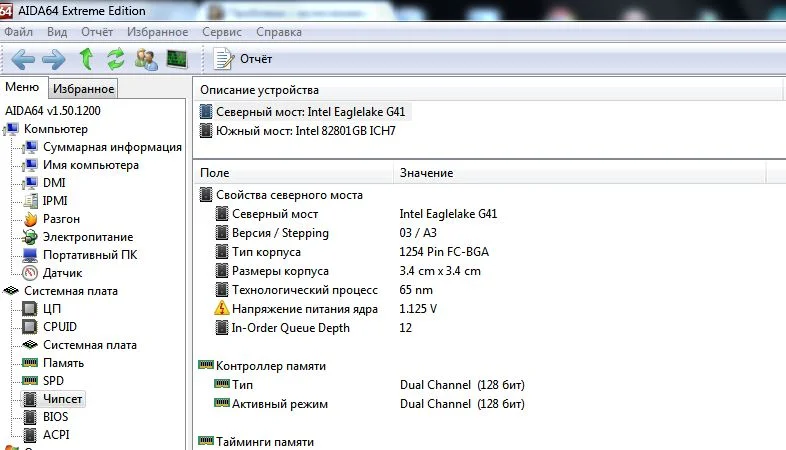Select the Северный мост property row
786x450 pixels.
(275, 214)
